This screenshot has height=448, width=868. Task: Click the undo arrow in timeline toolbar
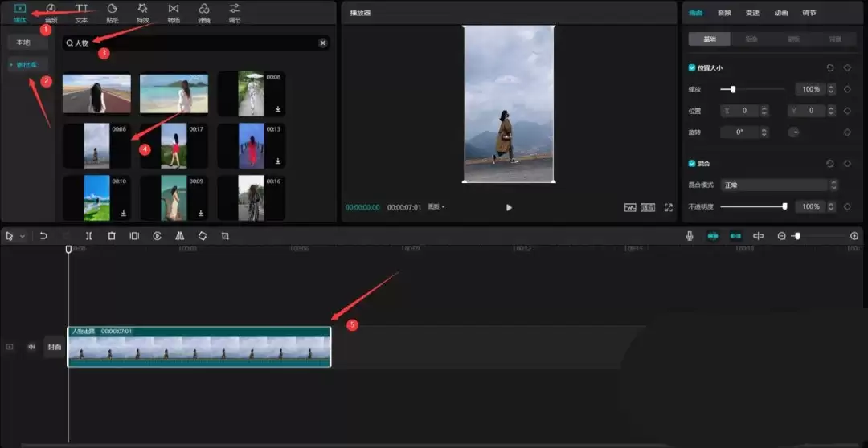(x=43, y=236)
